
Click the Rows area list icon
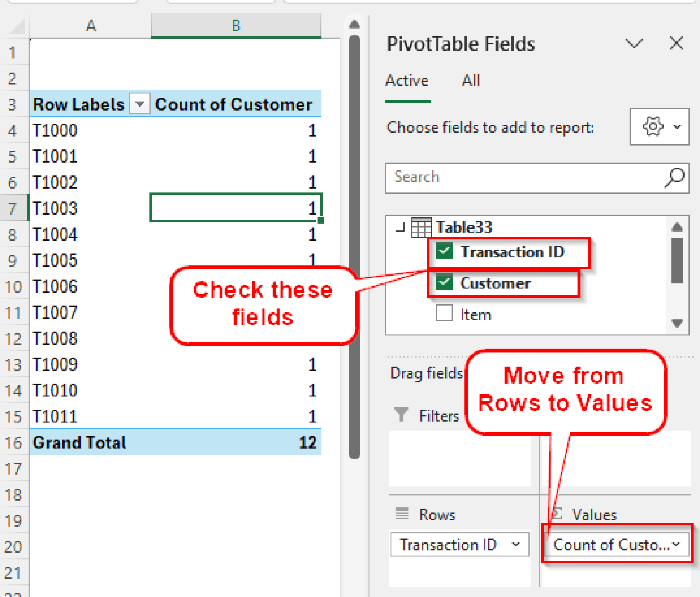click(x=401, y=514)
